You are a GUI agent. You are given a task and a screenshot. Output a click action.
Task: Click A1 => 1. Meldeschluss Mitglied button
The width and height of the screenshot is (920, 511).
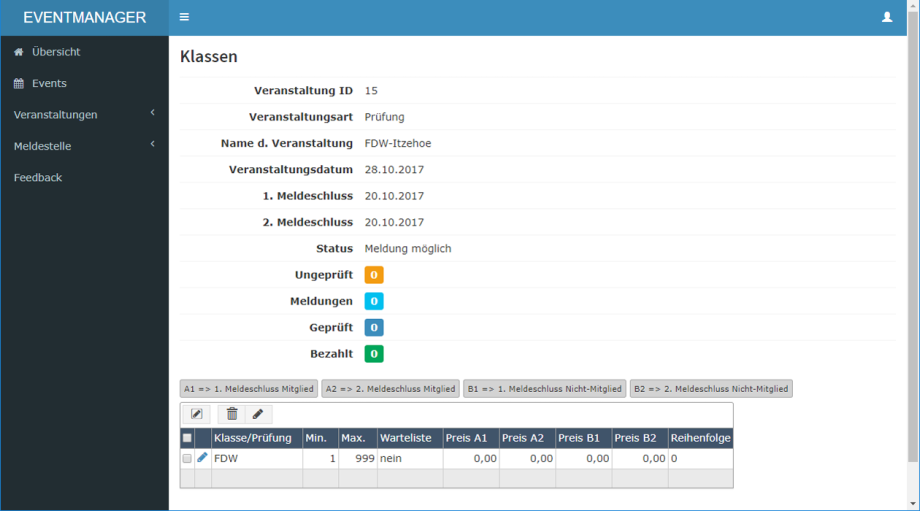point(249,388)
